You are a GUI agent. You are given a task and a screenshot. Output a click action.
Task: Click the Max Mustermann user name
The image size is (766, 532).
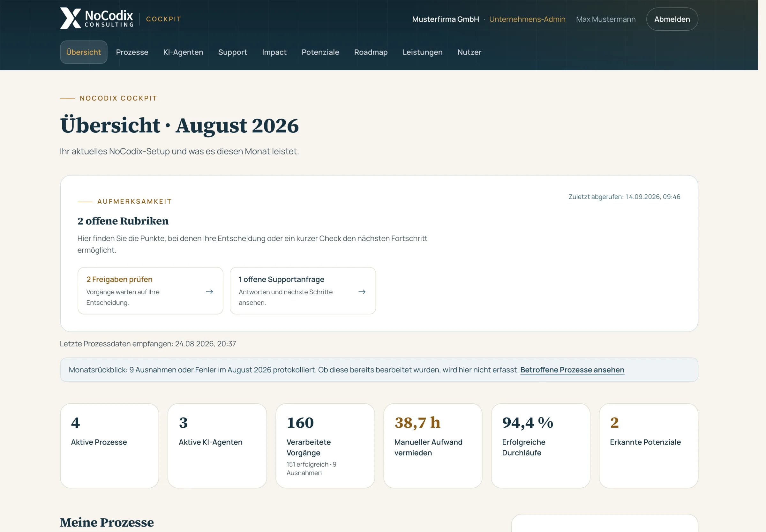pyautogui.click(x=605, y=19)
